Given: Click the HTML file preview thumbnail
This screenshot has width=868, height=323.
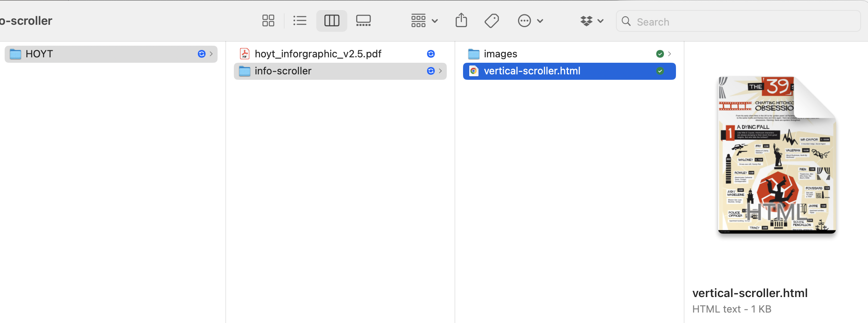Looking at the screenshot, I should (777, 155).
